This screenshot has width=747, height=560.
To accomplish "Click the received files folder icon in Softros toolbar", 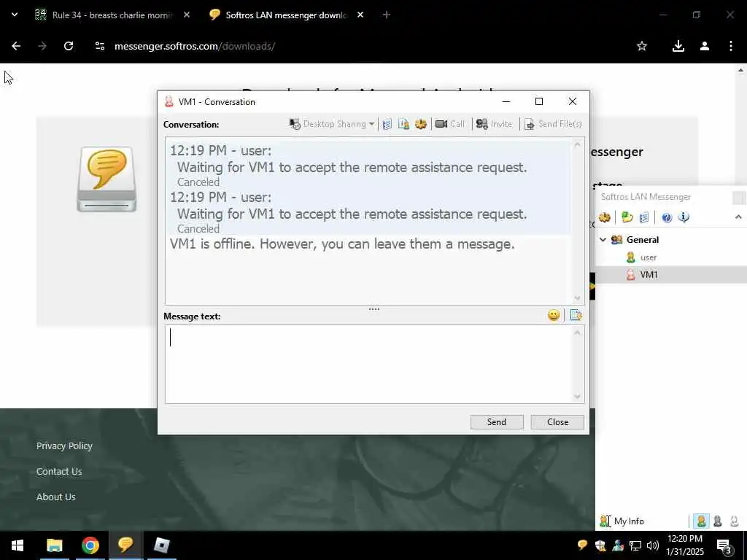I will (x=627, y=217).
